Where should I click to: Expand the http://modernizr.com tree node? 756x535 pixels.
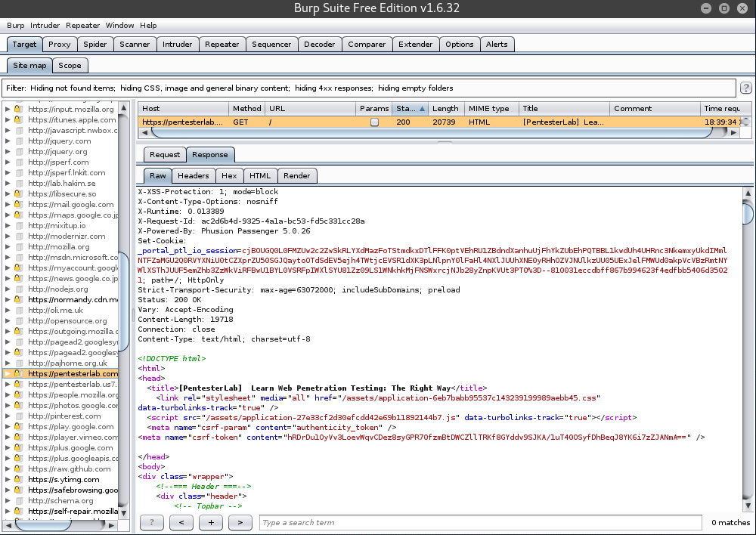tap(8, 237)
